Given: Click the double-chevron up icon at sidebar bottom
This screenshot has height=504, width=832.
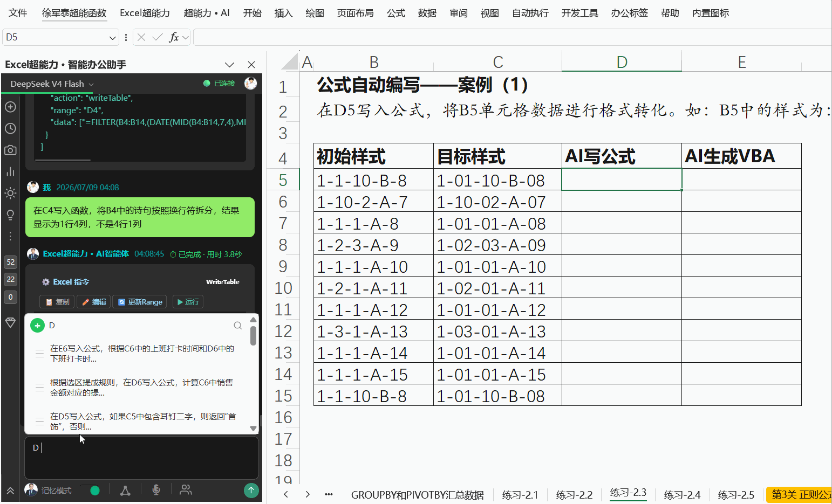Looking at the screenshot, I should 10,491.
